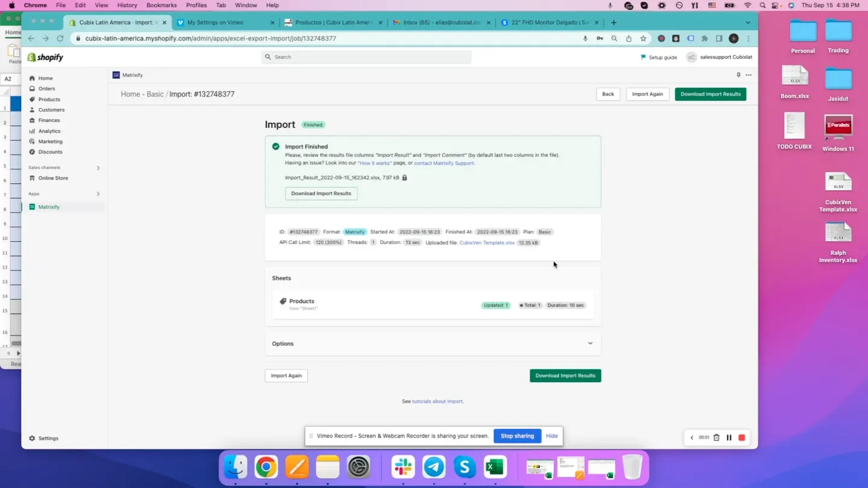This screenshot has height=488, width=868.
Task: Click the Matrixify pin icon
Action: pos(738,75)
